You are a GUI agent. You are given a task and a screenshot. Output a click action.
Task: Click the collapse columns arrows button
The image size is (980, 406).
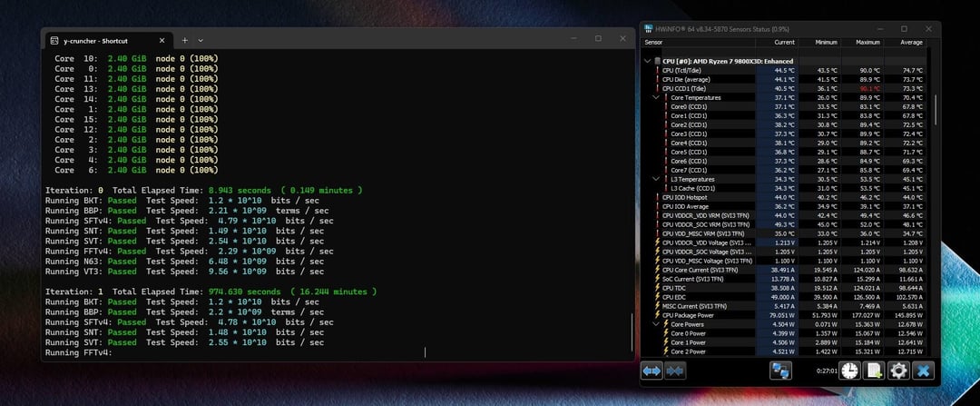point(674,370)
